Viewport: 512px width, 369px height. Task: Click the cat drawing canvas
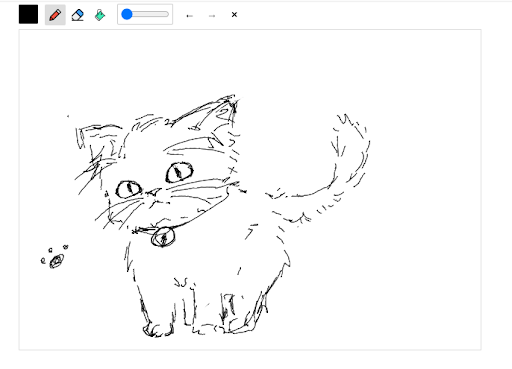point(250,190)
